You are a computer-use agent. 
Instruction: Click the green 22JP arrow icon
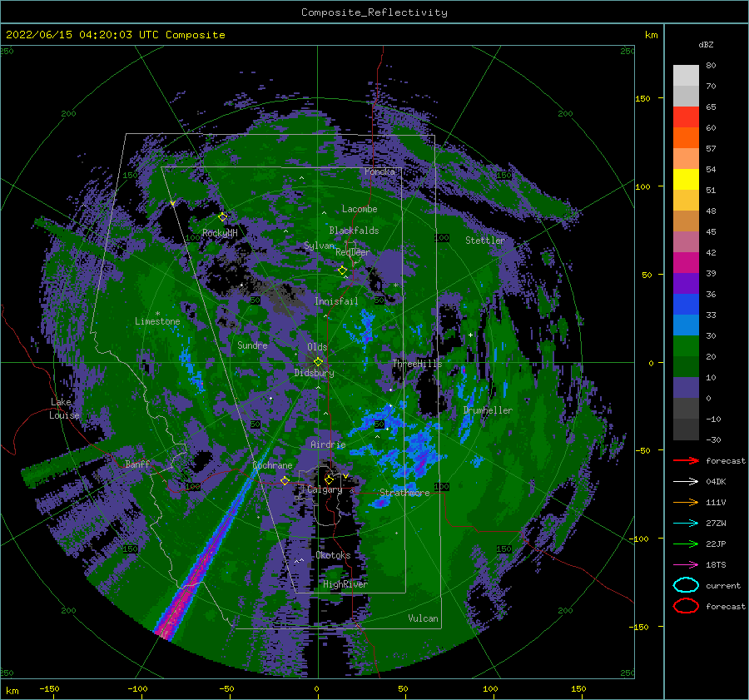(686, 544)
